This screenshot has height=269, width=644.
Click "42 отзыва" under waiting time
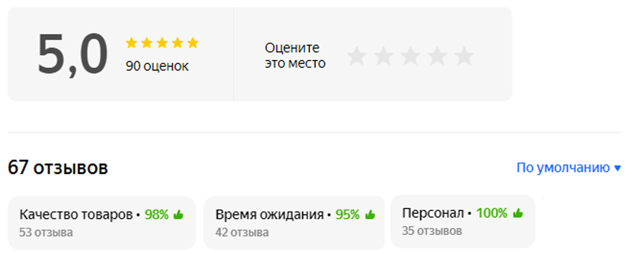coord(242,232)
